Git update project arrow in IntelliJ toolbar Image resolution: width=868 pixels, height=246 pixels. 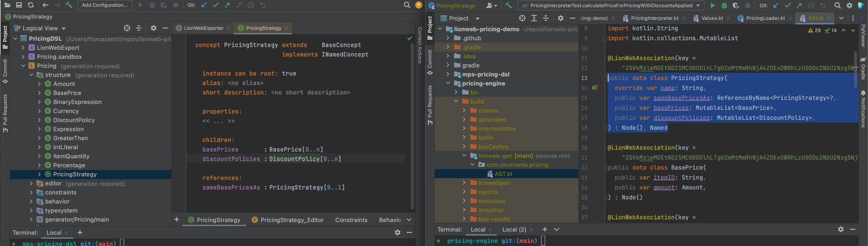point(776,5)
